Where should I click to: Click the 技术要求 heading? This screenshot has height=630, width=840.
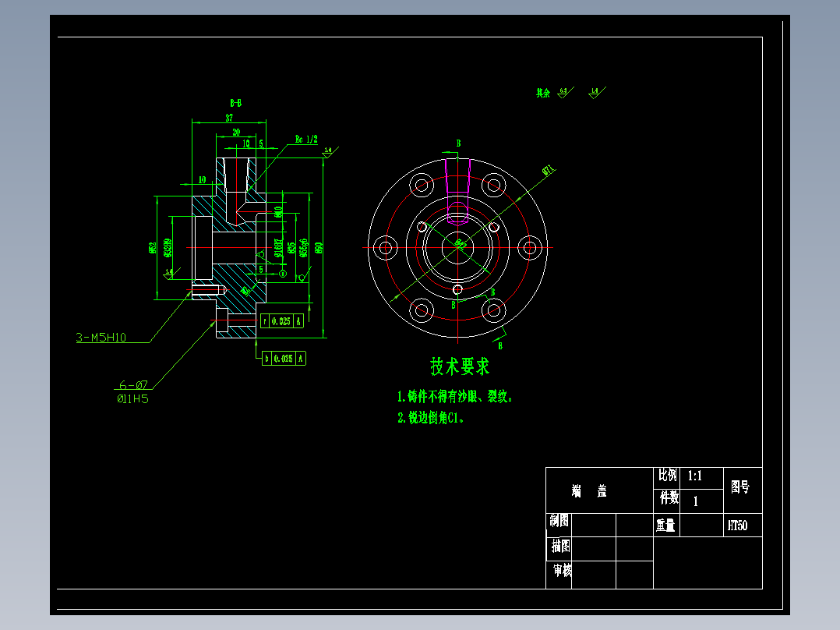pyautogui.click(x=460, y=366)
